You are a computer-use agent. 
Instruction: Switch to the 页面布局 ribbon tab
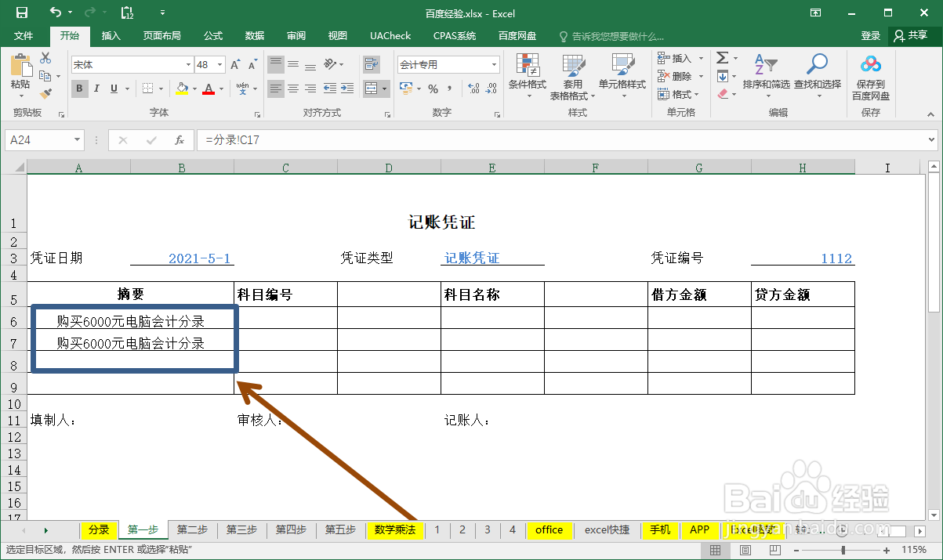(162, 36)
